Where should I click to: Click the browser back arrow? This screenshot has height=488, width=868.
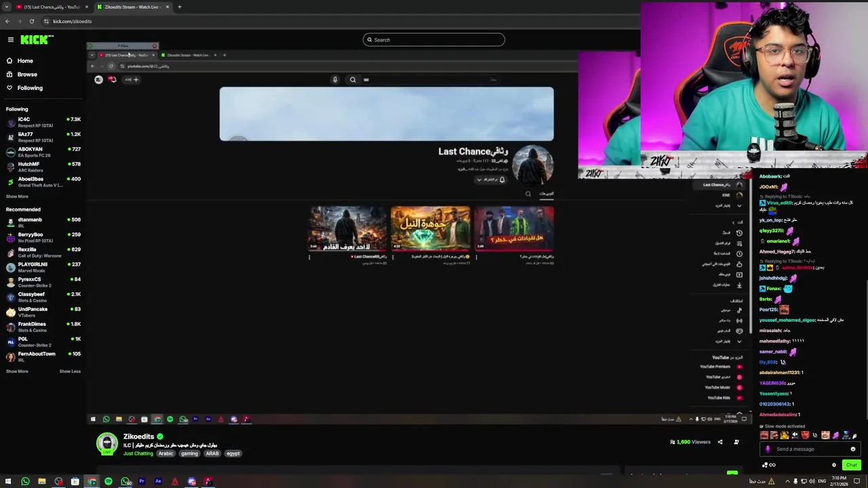click(7, 21)
